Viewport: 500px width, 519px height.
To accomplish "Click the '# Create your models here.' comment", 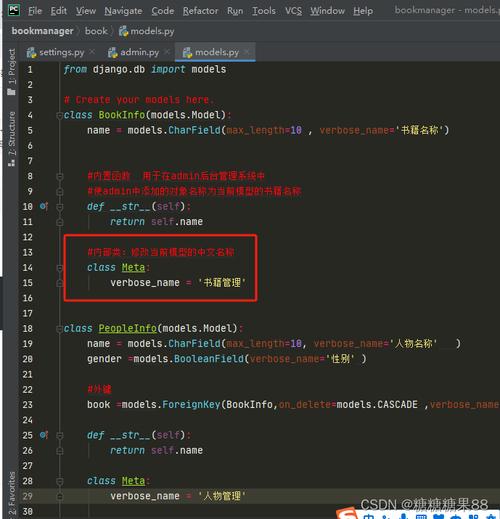I will [139, 100].
